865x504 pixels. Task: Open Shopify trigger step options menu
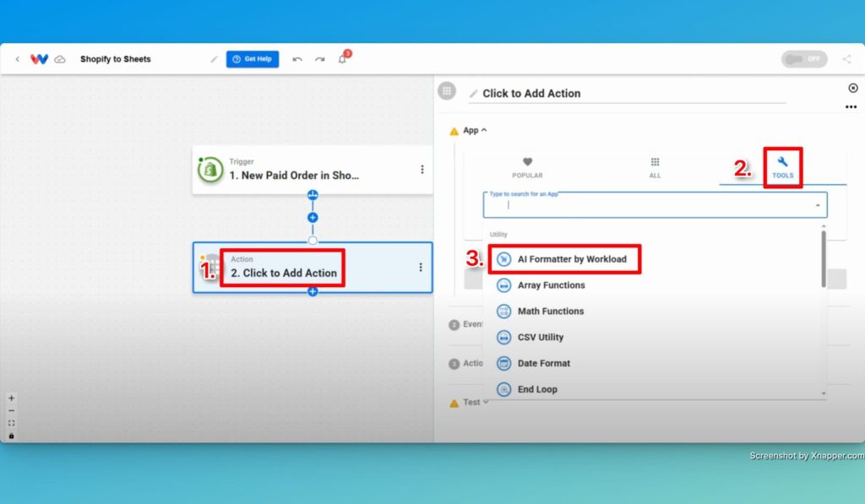tap(422, 170)
